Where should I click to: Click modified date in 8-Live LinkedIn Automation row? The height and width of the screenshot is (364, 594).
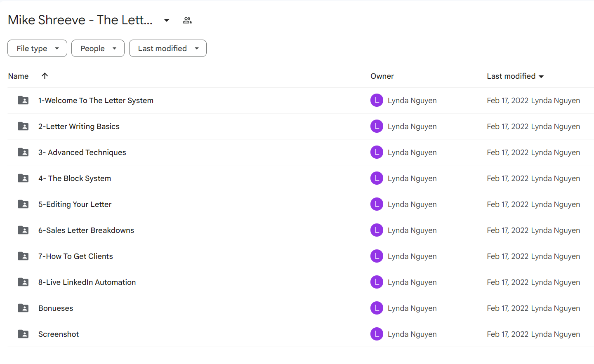(507, 282)
